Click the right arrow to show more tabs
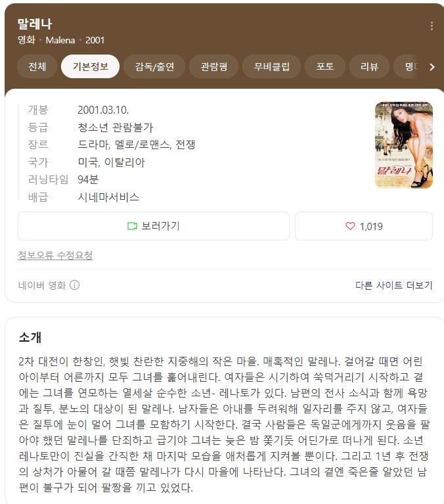444x504 pixels. click(432, 67)
